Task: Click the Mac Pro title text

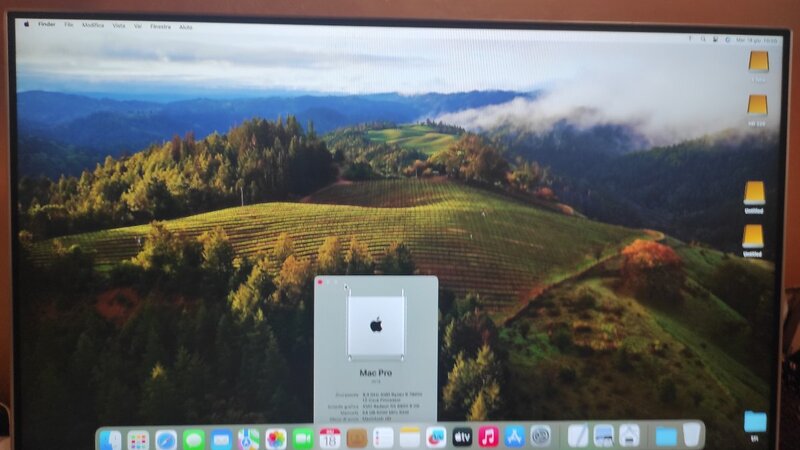Action: (x=376, y=373)
